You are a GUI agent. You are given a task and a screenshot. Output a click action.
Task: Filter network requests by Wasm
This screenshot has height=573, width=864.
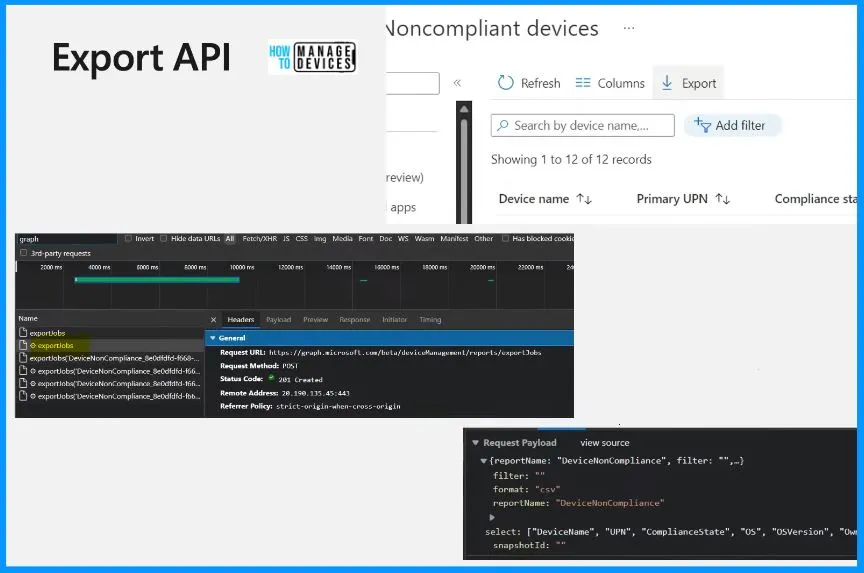tap(424, 239)
